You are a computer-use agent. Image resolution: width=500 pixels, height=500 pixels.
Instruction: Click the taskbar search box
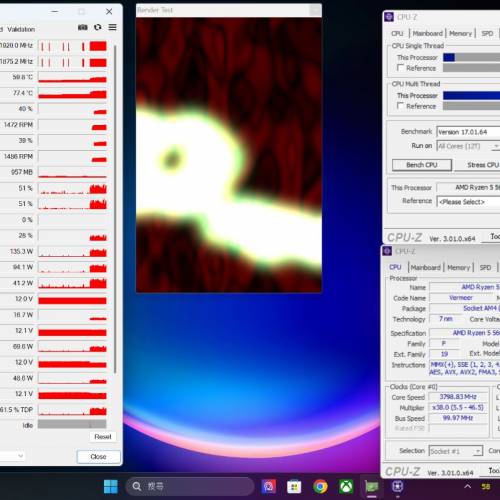click(190, 486)
